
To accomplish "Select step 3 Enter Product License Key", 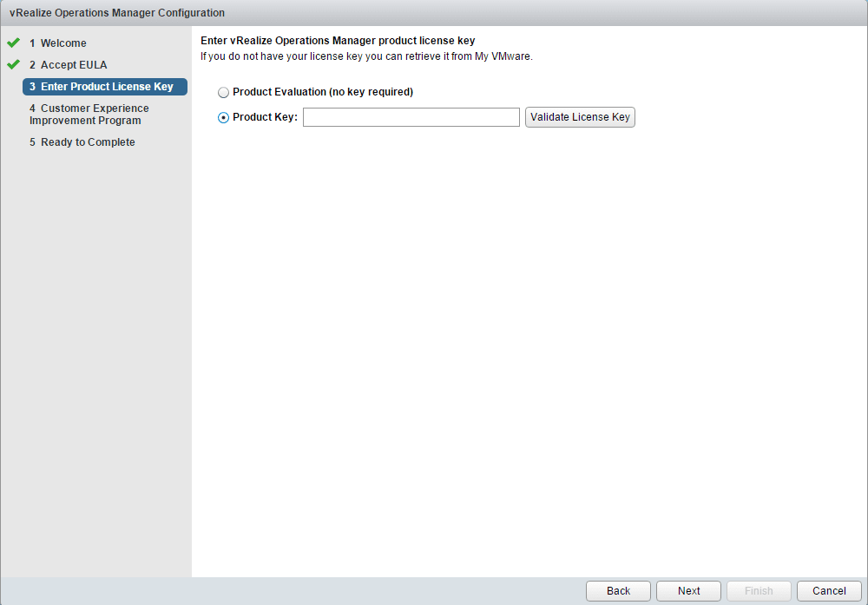I will coord(105,86).
